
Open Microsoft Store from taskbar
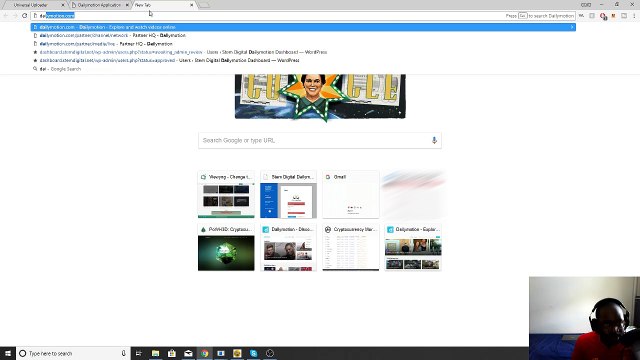pyautogui.click(x=171, y=353)
